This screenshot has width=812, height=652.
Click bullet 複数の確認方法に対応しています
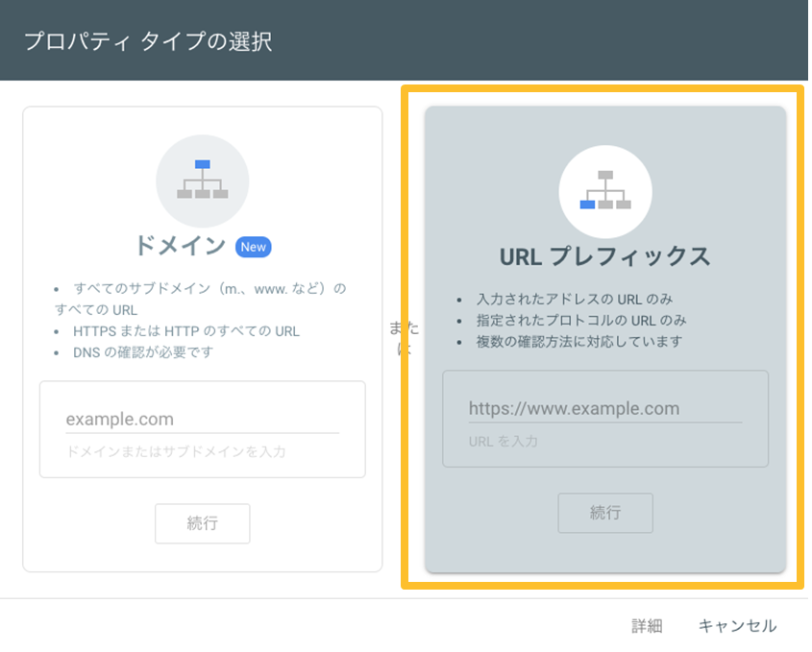[578, 342]
